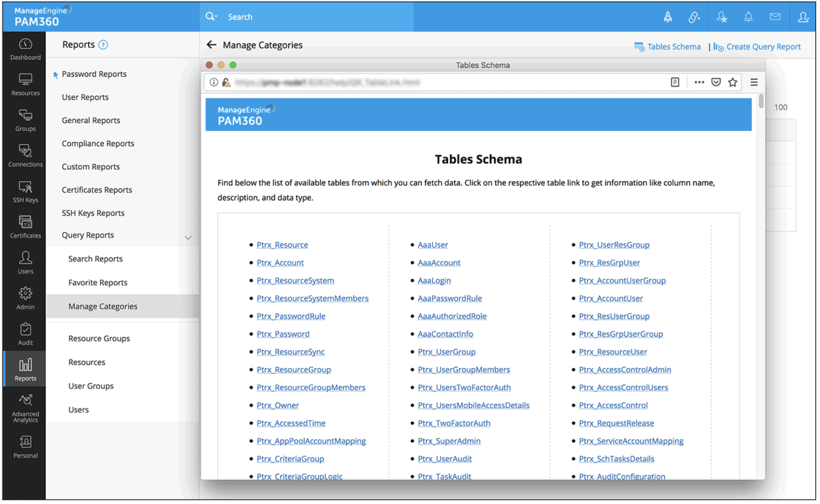Select Compliance Reports menu item

(x=98, y=143)
